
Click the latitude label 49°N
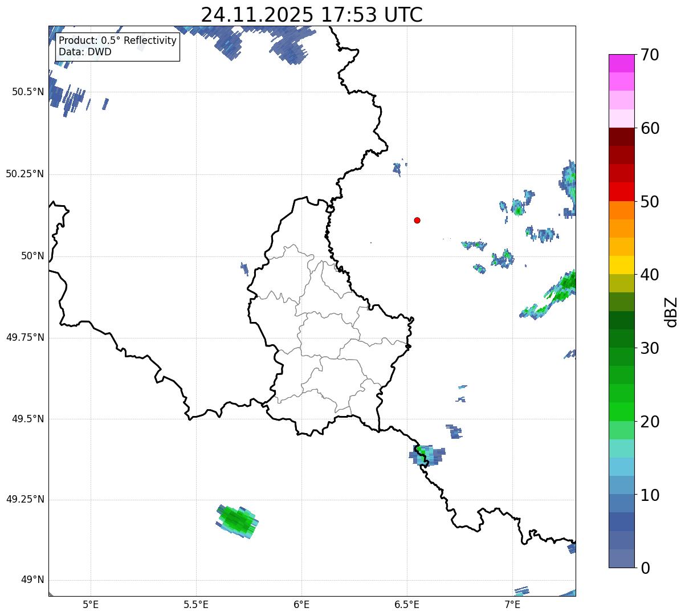click(32, 580)
